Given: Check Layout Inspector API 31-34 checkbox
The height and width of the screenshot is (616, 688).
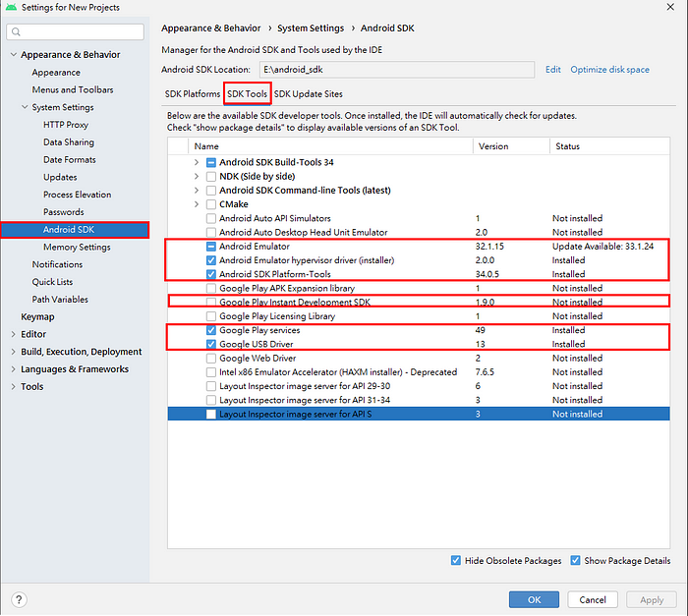Looking at the screenshot, I should click(211, 400).
